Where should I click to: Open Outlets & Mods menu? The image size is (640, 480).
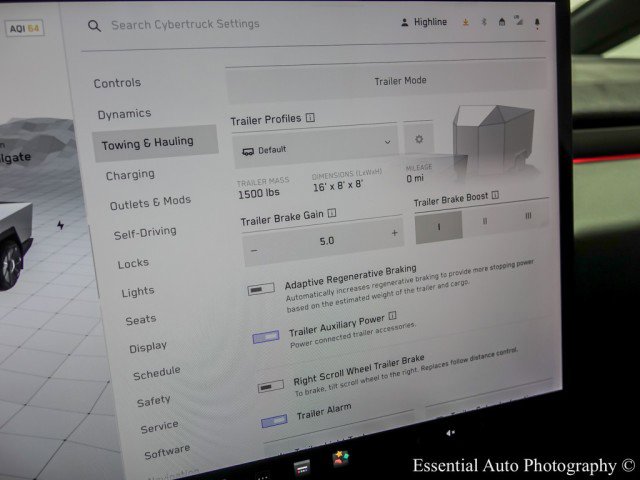point(150,203)
